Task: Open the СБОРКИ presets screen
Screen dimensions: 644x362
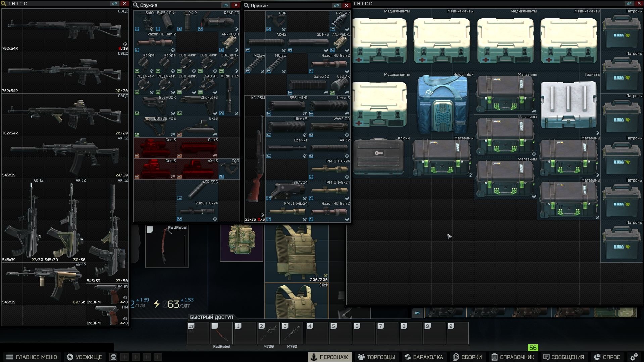Action: point(467,357)
